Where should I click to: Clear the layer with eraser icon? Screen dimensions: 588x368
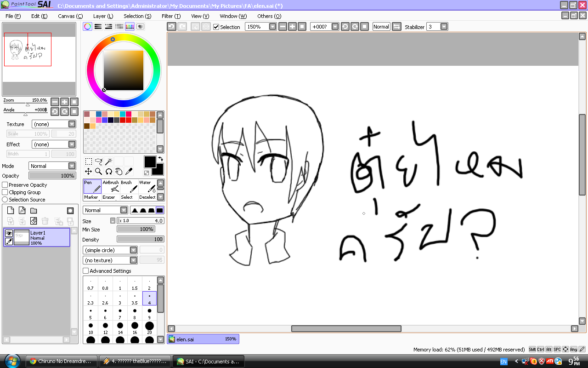coord(34,221)
